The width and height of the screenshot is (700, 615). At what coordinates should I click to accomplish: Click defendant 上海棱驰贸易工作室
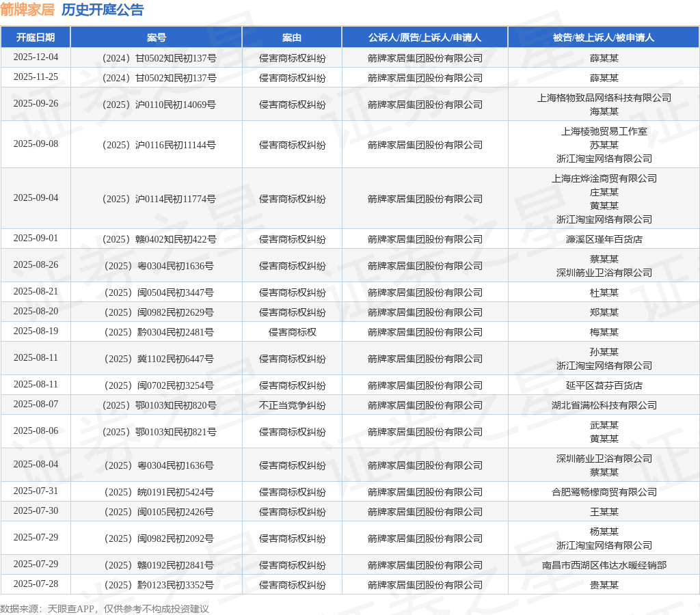(x=604, y=132)
